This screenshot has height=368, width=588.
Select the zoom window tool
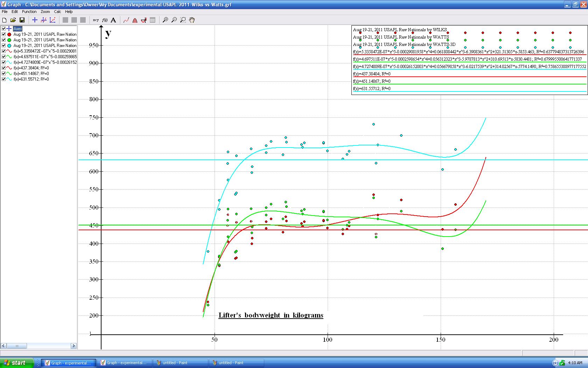[x=183, y=20]
